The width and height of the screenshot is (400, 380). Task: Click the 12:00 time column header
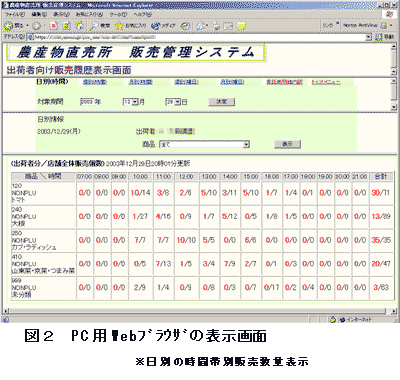(x=186, y=176)
